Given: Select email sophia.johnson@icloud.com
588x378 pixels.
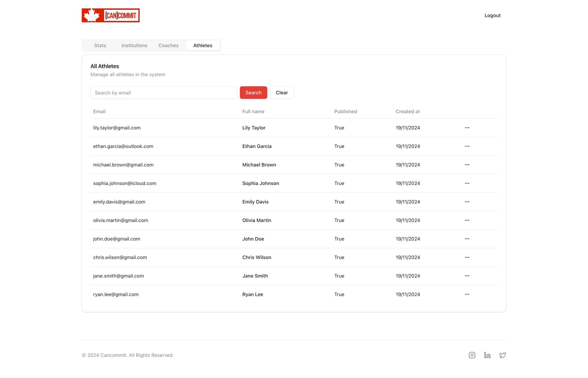Looking at the screenshot, I should coord(125,183).
